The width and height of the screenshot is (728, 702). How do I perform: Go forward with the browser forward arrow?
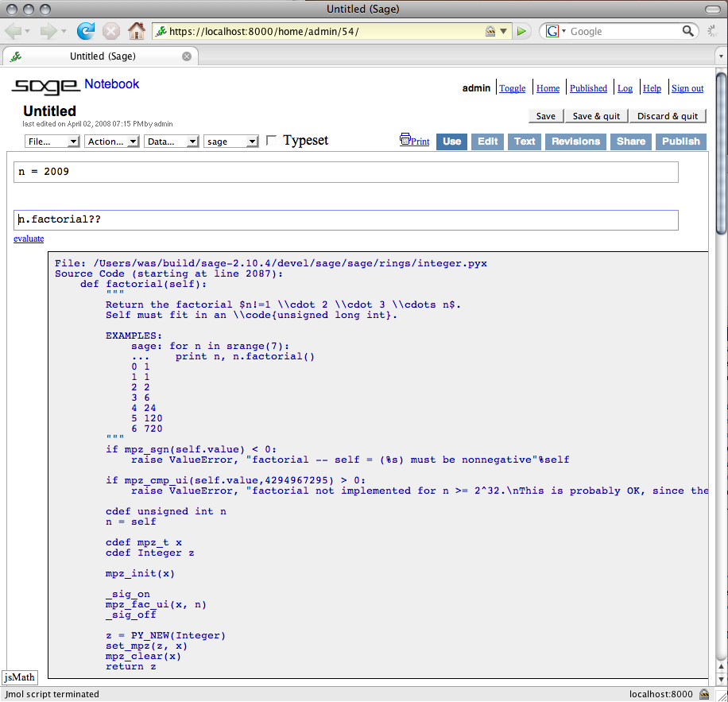tap(48, 32)
